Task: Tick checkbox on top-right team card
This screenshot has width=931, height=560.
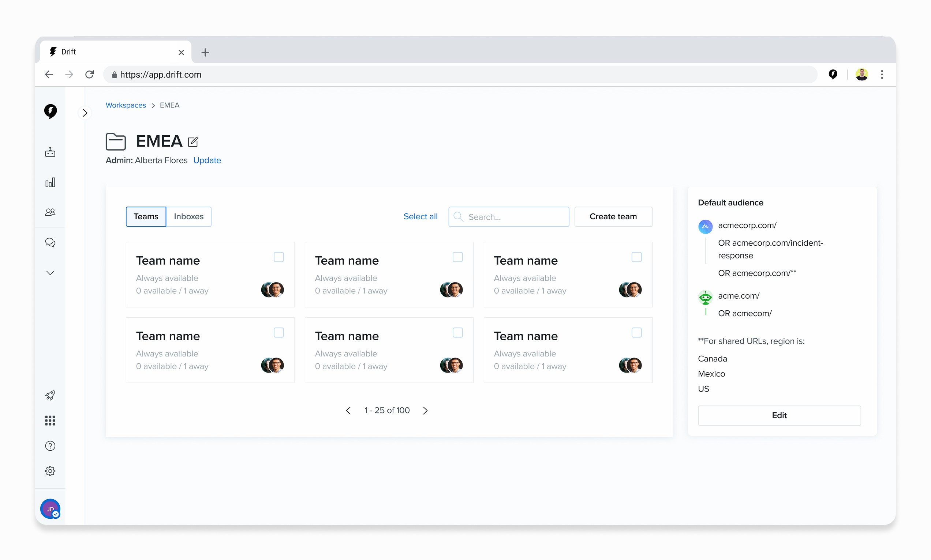Action: [636, 257]
